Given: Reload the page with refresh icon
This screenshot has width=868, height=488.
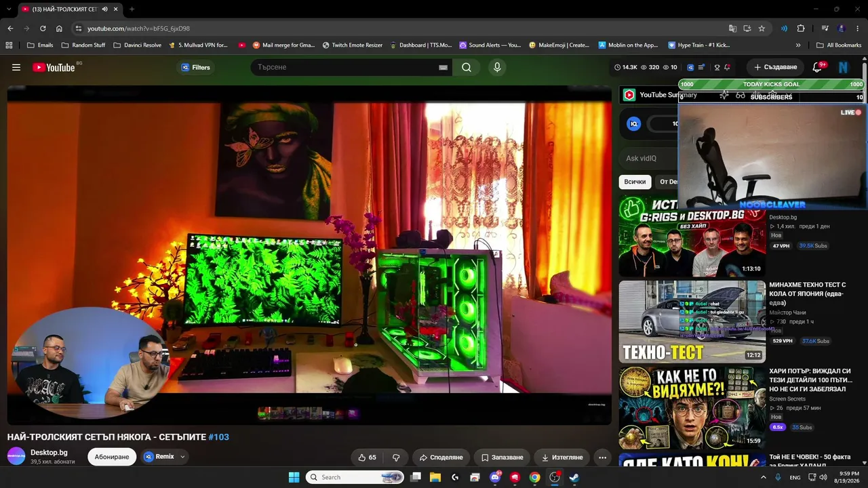Looking at the screenshot, I should (x=43, y=28).
